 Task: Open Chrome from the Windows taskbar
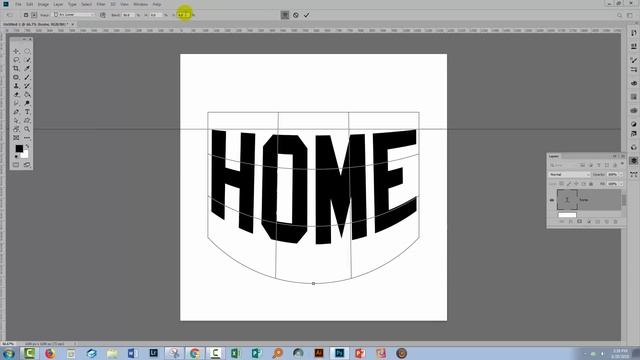[195, 353]
